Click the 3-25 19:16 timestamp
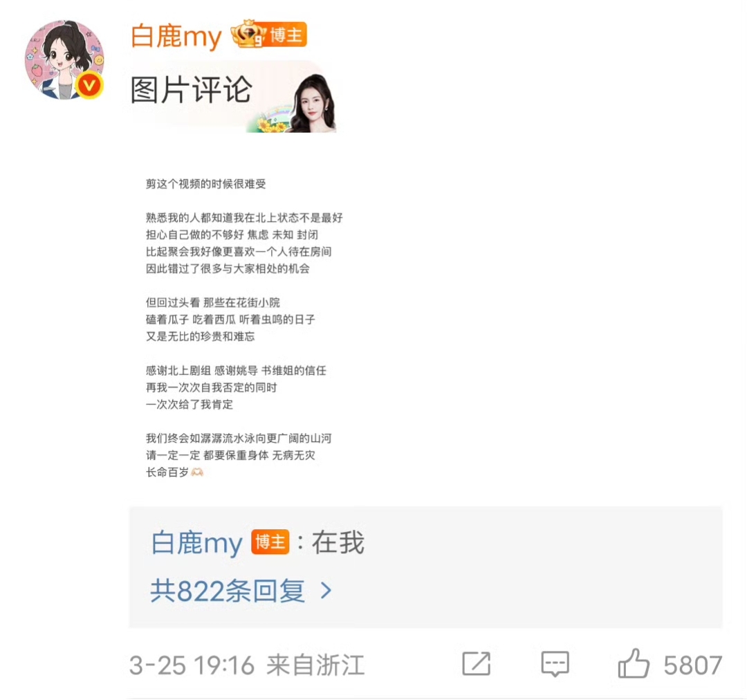 point(192,665)
